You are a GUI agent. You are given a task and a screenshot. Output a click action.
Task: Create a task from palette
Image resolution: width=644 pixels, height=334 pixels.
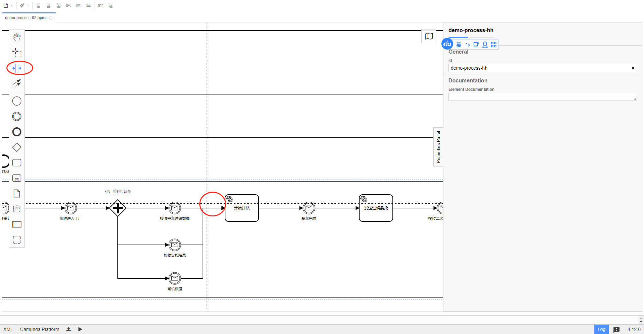(17, 162)
